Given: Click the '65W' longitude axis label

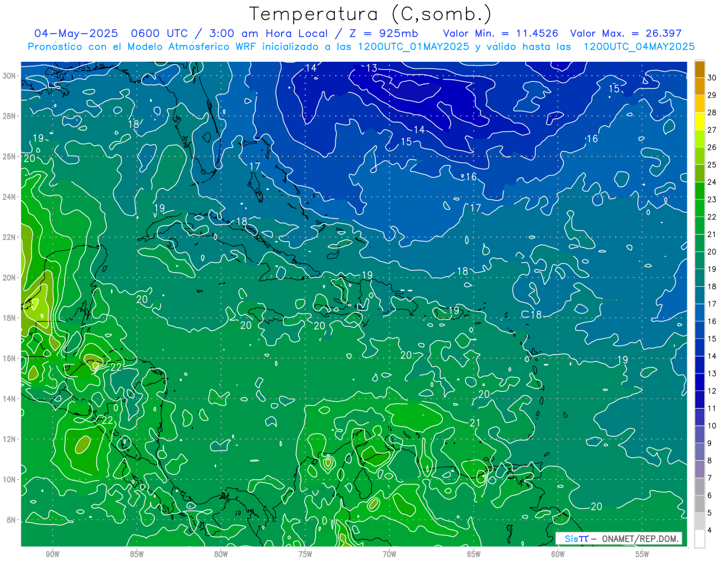Looking at the screenshot, I should pyautogui.click(x=474, y=554).
